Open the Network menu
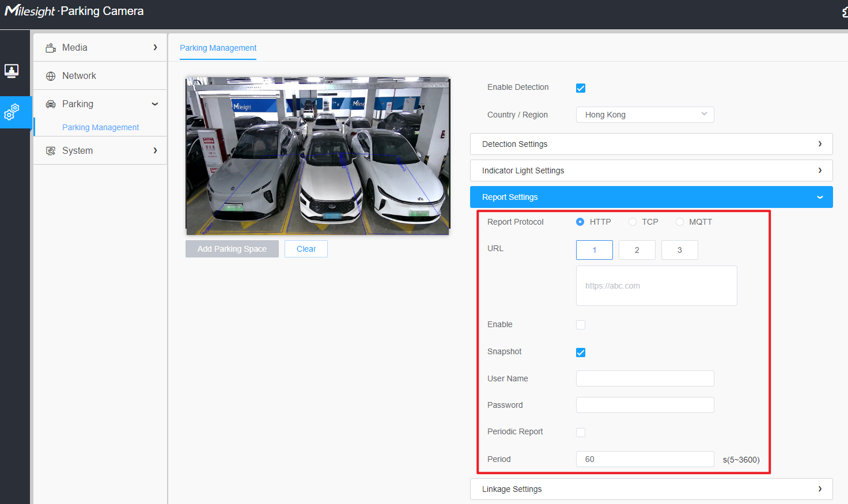This screenshot has width=848, height=504. (100, 76)
